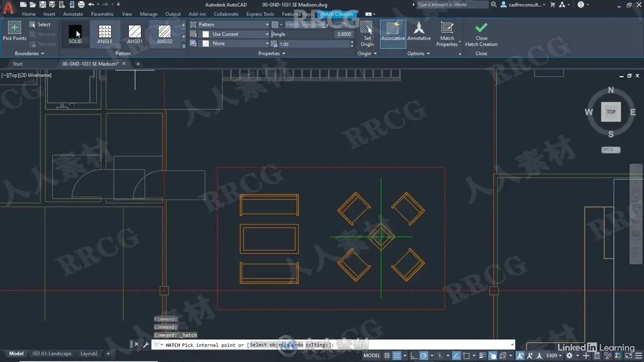Image resolution: width=644 pixels, height=362 pixels.
Task: Expand the Origin panel
Action: pos(367,53)
